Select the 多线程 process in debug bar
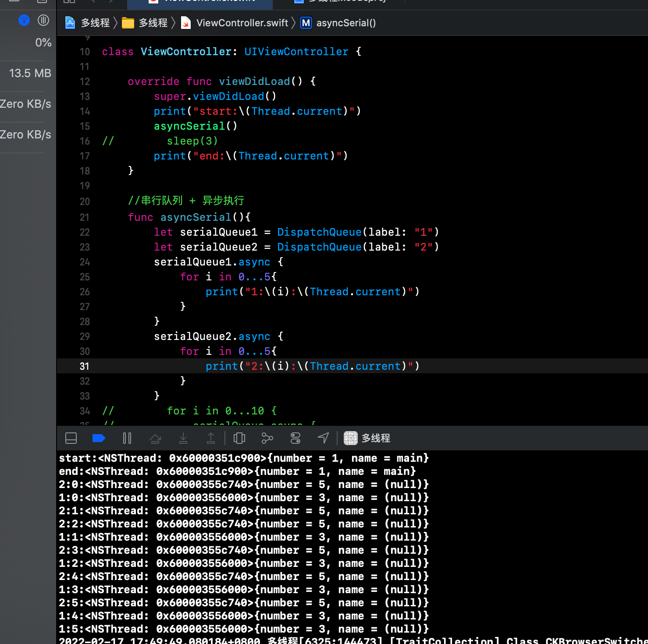Viewport: 648px width, 644px height. pos(367,438)
